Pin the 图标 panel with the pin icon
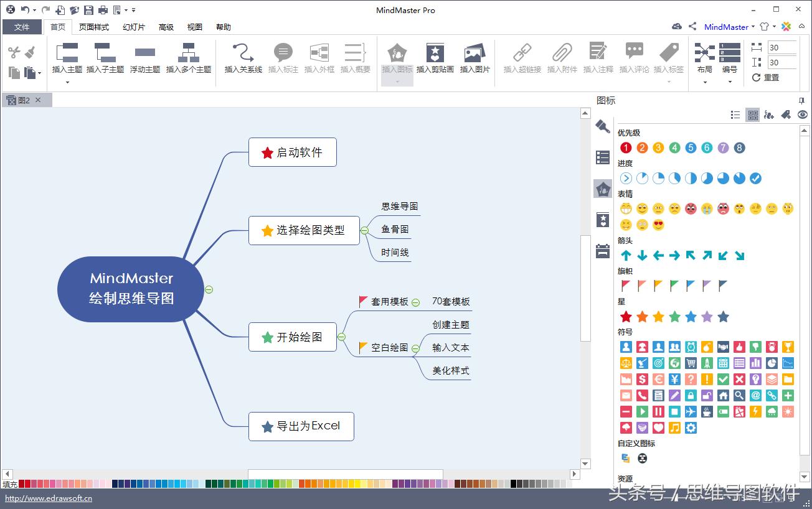 click(x=802, y=100)
